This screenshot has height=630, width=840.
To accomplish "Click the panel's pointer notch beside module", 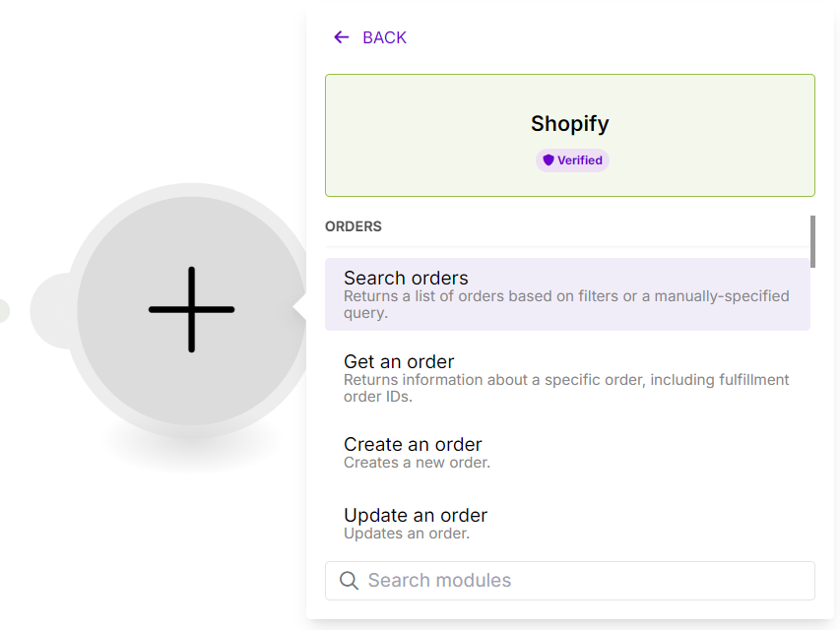I will [x=299, y=311].
